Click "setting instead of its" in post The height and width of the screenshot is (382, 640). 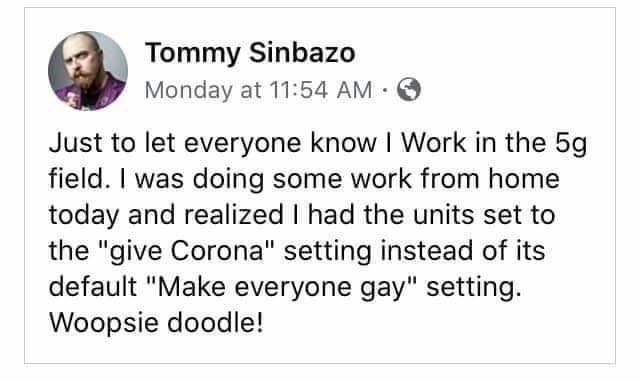pyautogui.click(x=414, y=251)
